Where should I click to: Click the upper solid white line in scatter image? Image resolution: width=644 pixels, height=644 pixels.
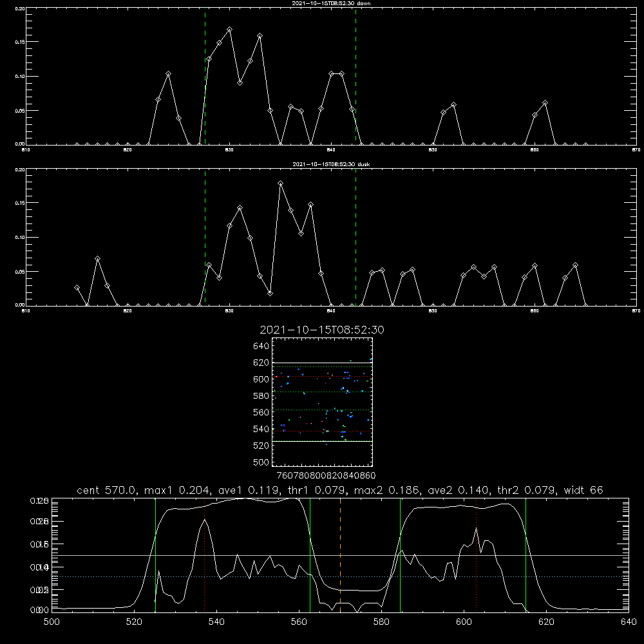click(322, 363)
